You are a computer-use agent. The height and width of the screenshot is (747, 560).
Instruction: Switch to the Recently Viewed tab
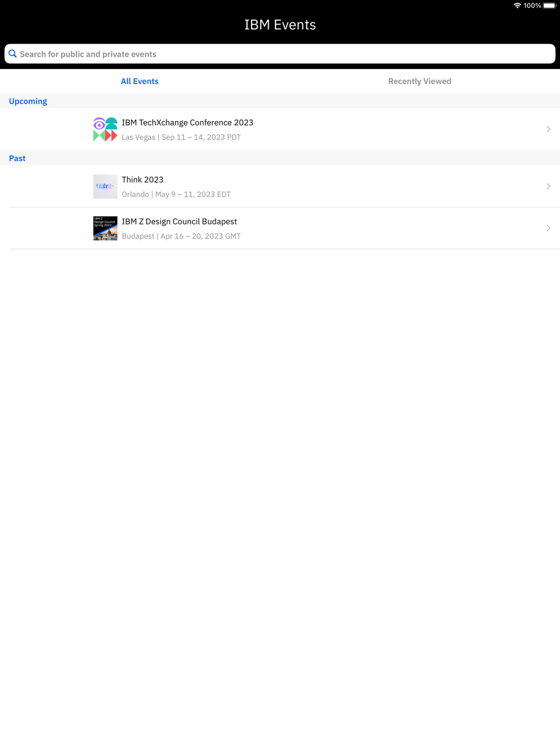click(419, 81)
